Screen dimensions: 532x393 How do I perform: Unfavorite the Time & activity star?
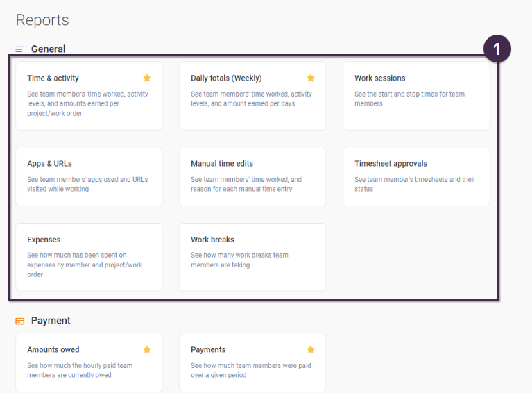(147, 78)
